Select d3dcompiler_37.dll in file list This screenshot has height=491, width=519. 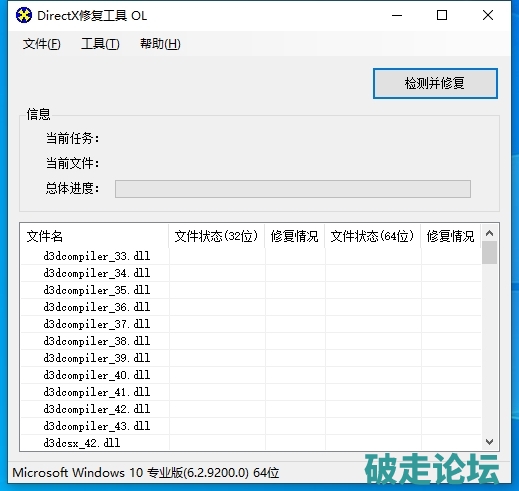click(251, 324)
